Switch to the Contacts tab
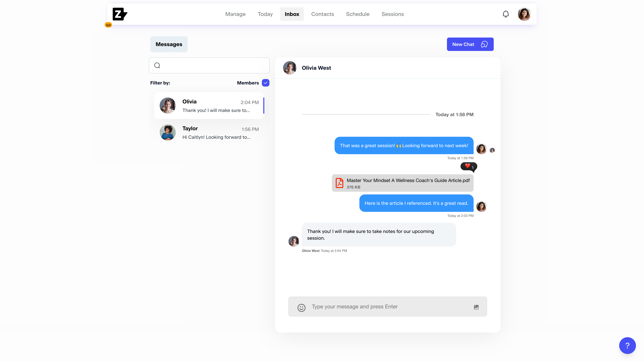 (323, 14)
